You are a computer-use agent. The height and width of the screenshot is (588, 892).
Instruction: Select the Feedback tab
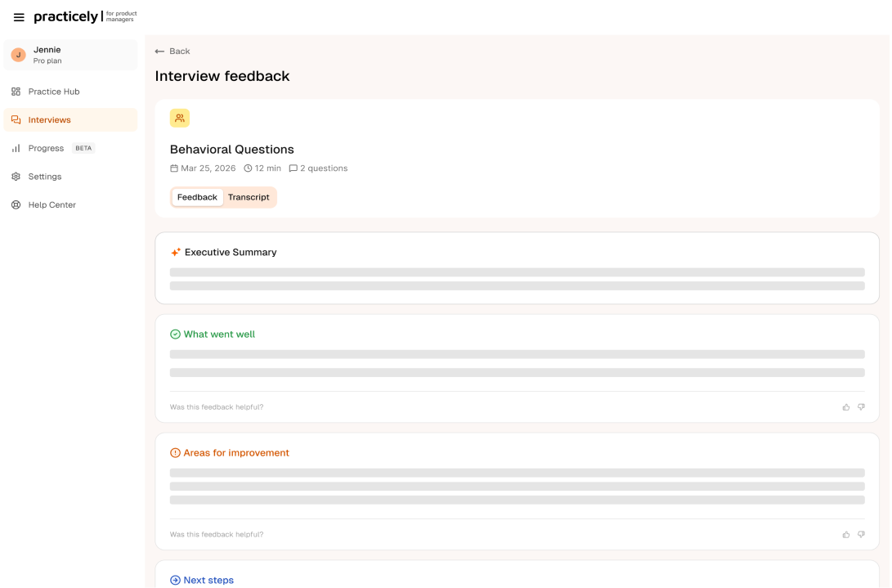[x=197, y=197]
